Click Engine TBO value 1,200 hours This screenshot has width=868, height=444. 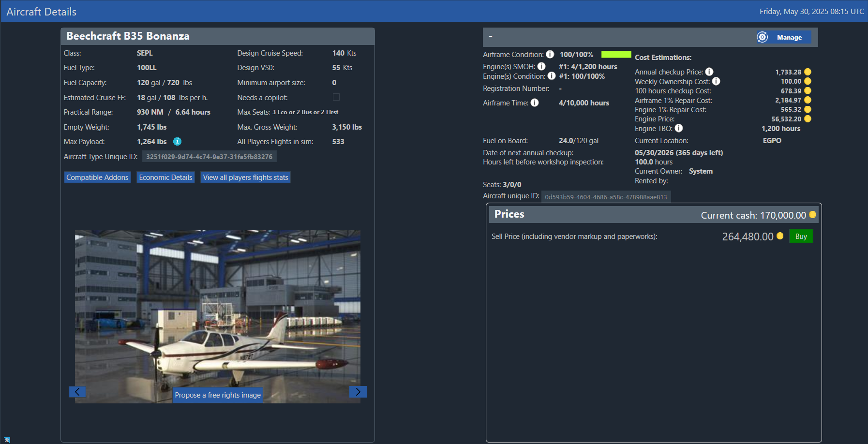pos(781,129)
